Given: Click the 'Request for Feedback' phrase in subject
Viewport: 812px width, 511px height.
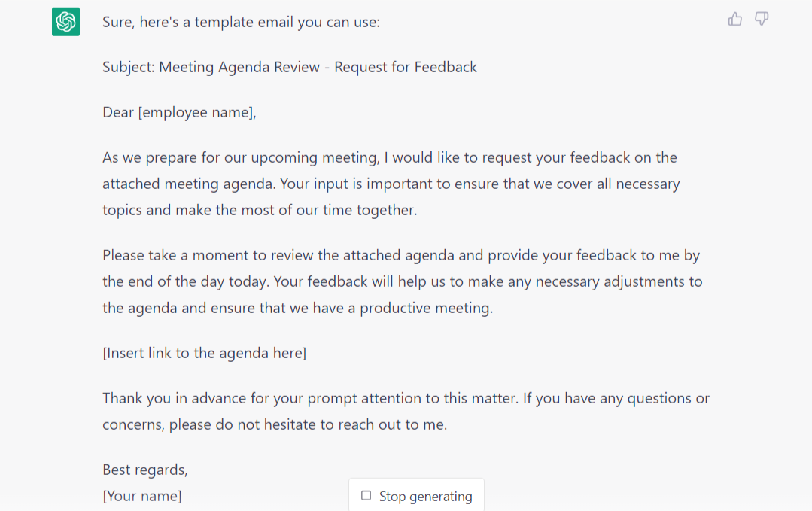Looking at the screenshot, I should [406, 67].
